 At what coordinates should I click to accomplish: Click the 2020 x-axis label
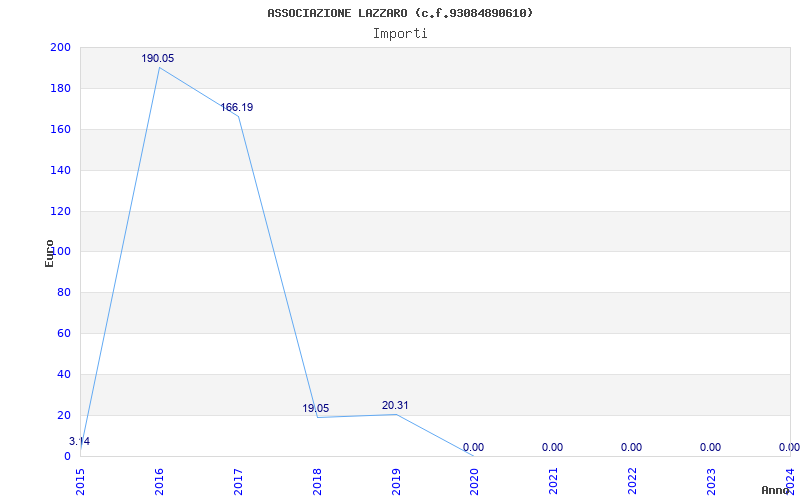click(x=475, y=481)
